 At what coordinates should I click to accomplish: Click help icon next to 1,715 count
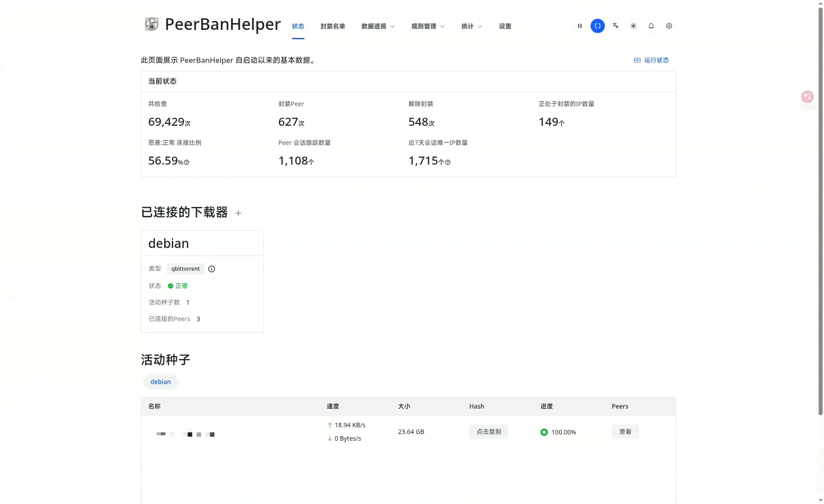tap(448, 163)
